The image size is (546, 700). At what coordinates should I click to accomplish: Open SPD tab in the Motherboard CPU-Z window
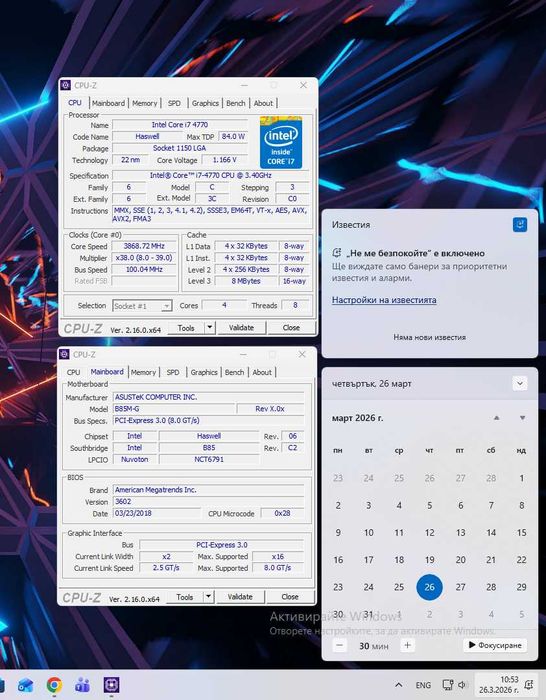click(173, 372)
